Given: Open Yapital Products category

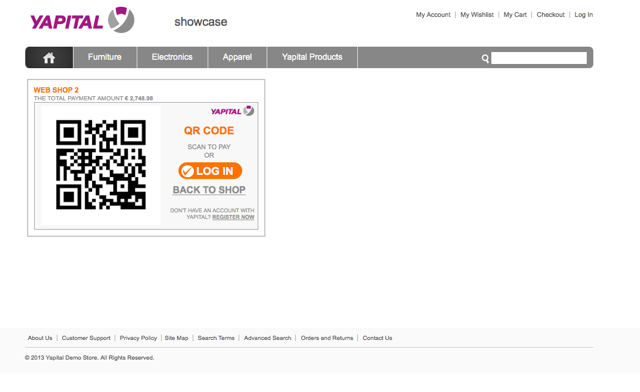Looking at the screenshot, I should [x=312, y=57].
